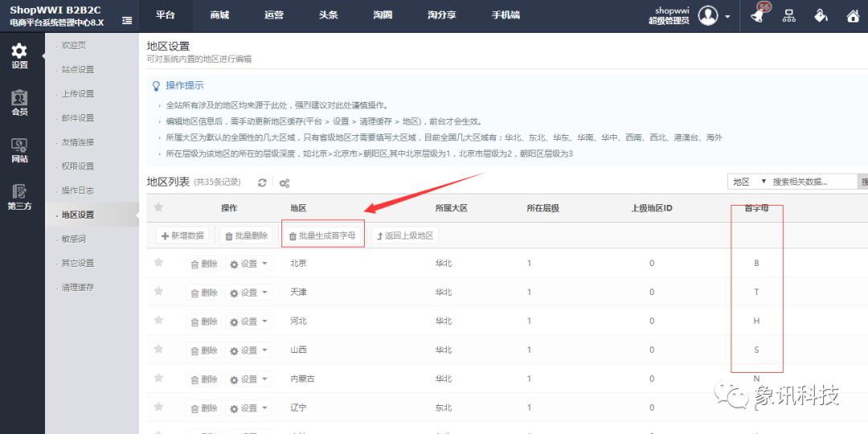Open the 设置 dropdown for 天津
The height and width of the screenshot is (434, 868).
tap(248, 293)
